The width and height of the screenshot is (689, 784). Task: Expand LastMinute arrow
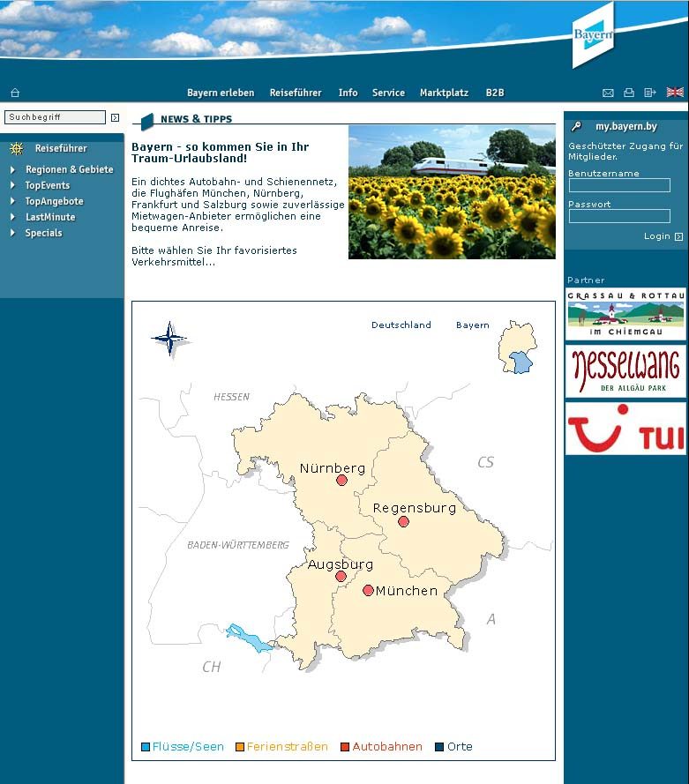(13, 218)
